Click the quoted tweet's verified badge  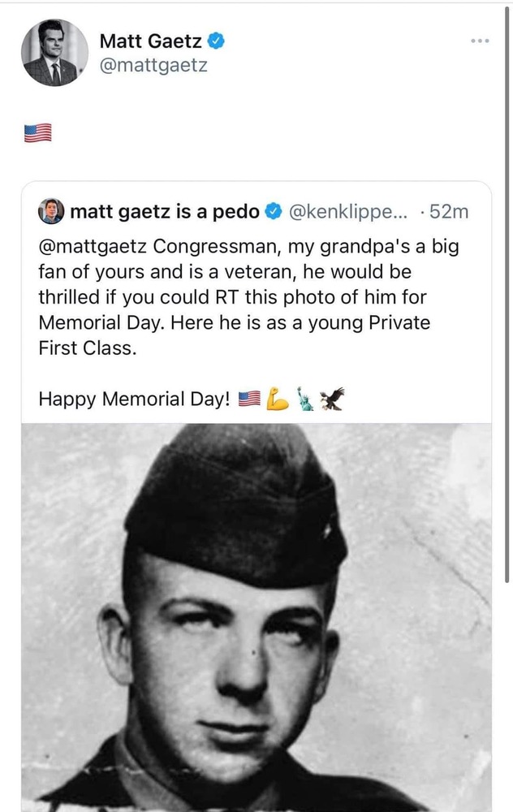click(274, 213)
